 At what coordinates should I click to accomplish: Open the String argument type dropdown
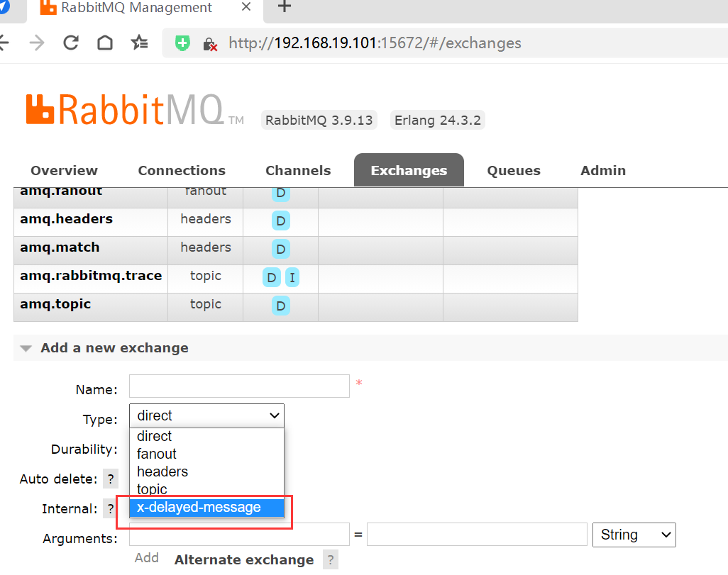pyautogui.click(x=634, y=535)
